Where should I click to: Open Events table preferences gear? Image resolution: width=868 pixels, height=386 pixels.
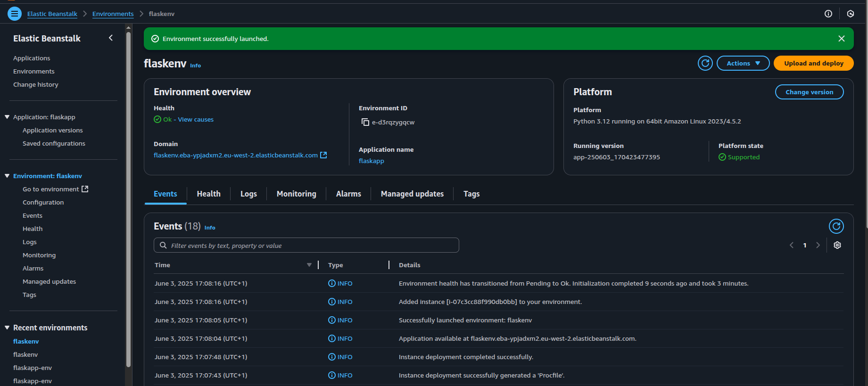[x=837, y=245]
